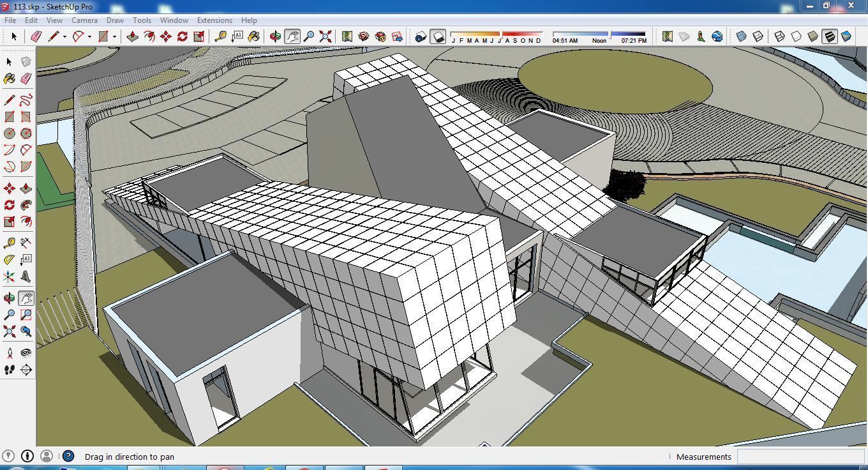The width and height of the screenshot is (868, 470).
Task: Choose the Polygon tool in left palette
Action: point(26,133)
